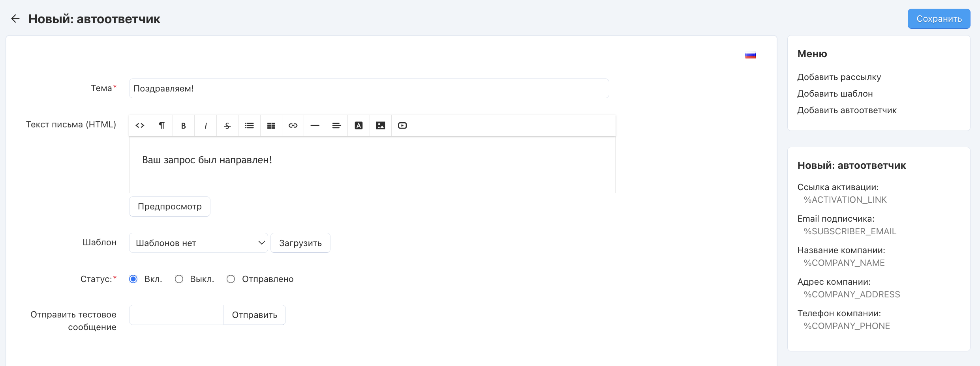This screenshot has height=366, width=980.
Task: Click the Предпросмотр button
Action: coord(170,207)
